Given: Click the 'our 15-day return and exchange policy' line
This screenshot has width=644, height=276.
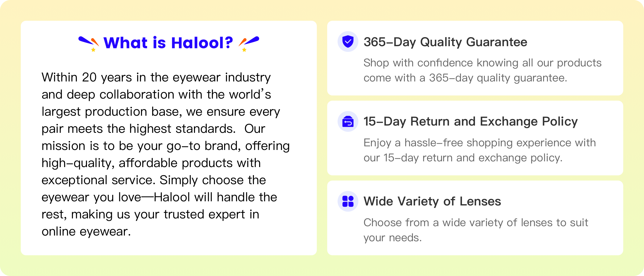Looking at the screenshot, I should pos(463,158).
